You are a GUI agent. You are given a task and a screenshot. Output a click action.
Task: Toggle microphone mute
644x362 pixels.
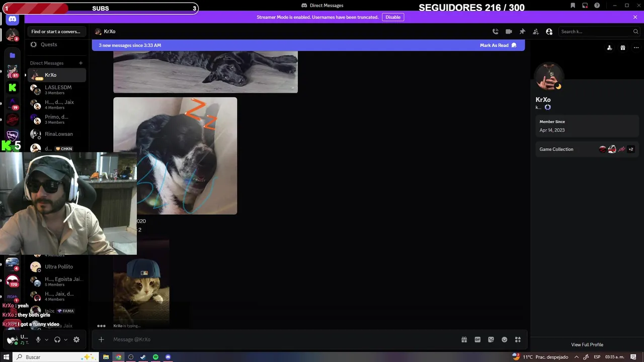tap(38, 340)
